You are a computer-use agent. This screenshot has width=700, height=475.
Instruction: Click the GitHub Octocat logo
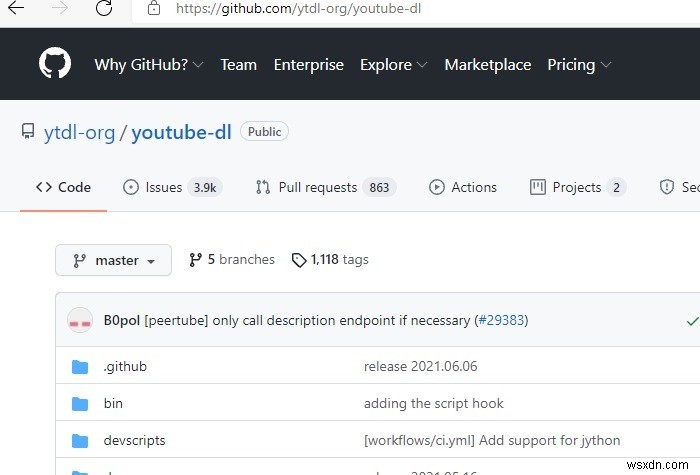[x=55, y=64]
